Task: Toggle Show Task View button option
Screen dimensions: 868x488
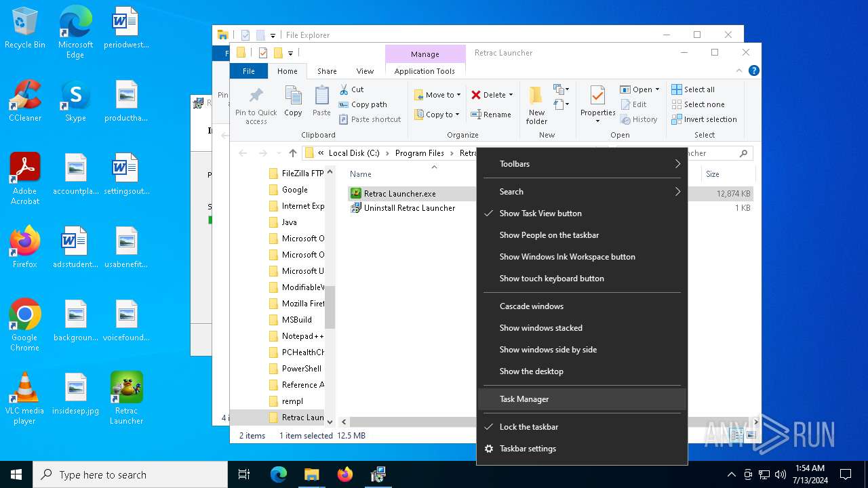Action: [x=582, y=213]
